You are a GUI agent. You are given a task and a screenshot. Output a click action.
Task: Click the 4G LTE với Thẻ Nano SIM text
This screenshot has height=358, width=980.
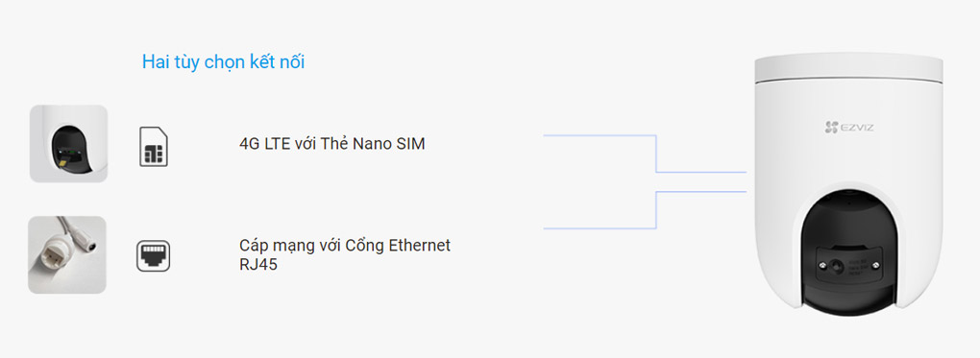[x=331, y=144]
